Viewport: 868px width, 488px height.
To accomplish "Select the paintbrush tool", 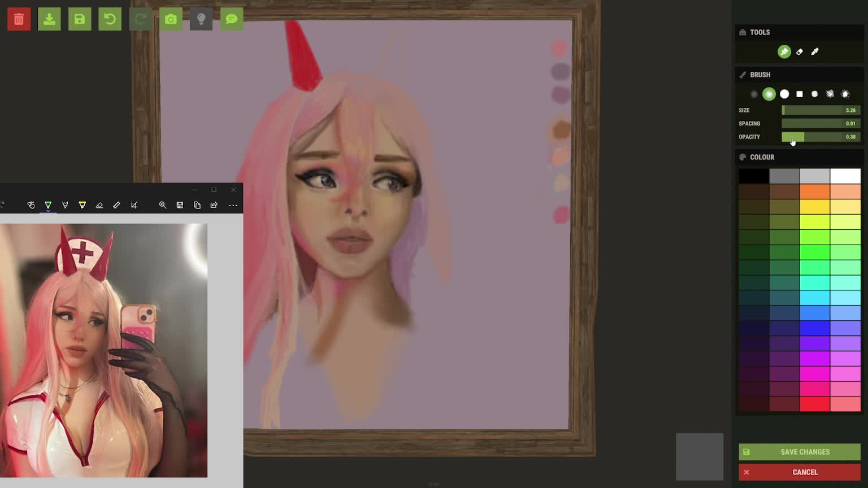I will click(784, 52).
